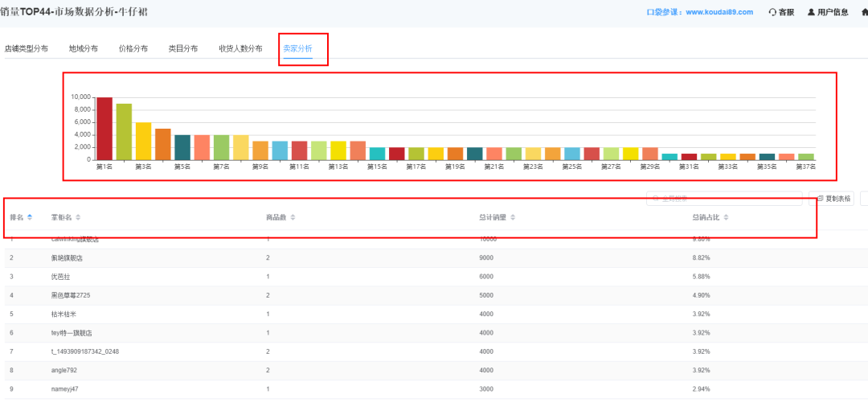868x411 pixels.
Task: Click the 客服 headset icon
Action: [x=772, y=12]
